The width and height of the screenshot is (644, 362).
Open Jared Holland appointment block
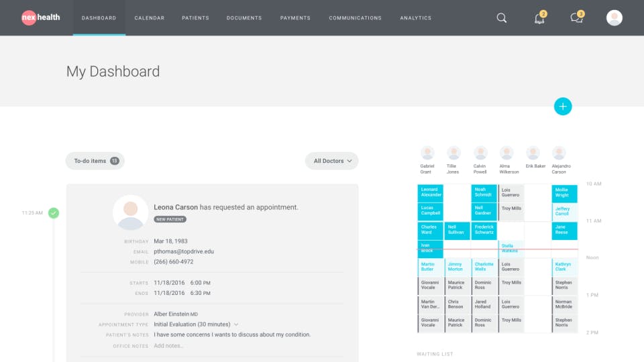tap(484, 305)
